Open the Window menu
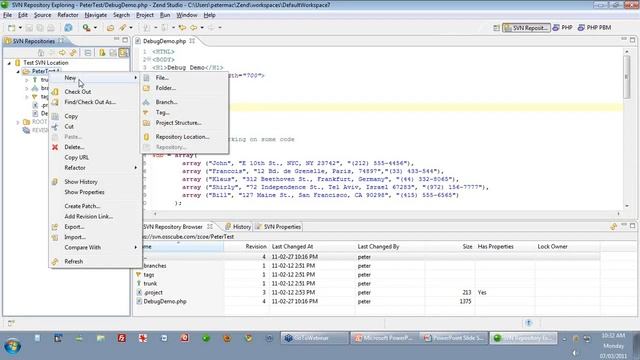 pyautogui.click(x=187, y=15)
